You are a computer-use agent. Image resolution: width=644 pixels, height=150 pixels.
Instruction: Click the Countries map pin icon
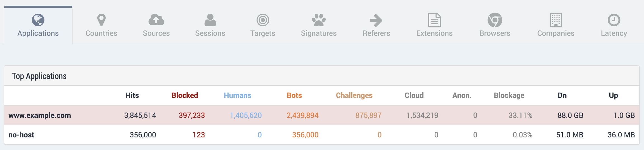(x=101, y=20)
